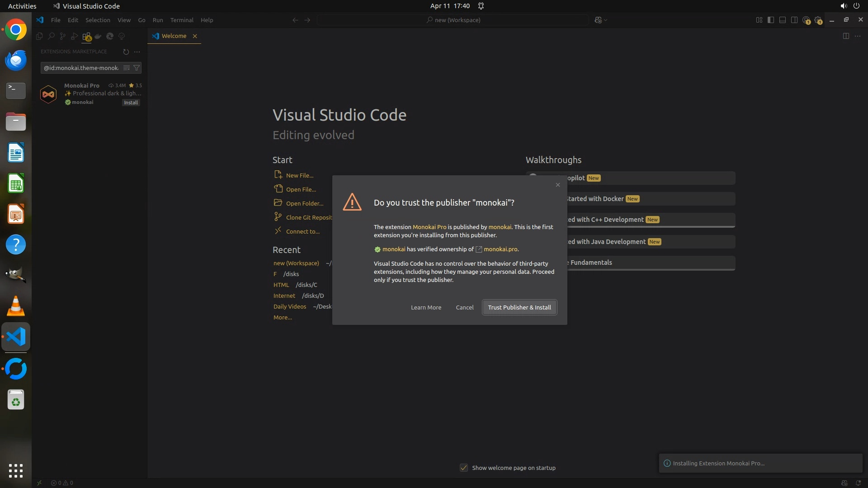
Task: Click the Search view magnifier icon
Action: coord(51,36)
